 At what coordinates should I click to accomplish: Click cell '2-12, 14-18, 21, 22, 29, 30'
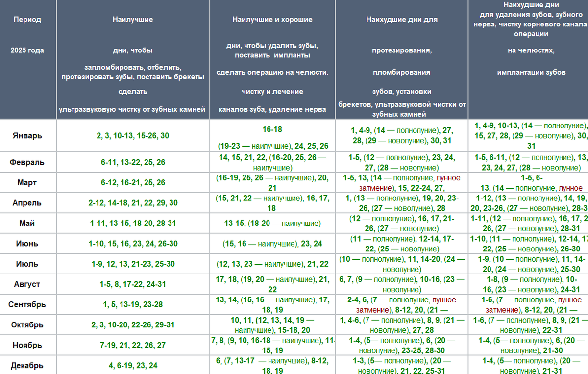132,203
